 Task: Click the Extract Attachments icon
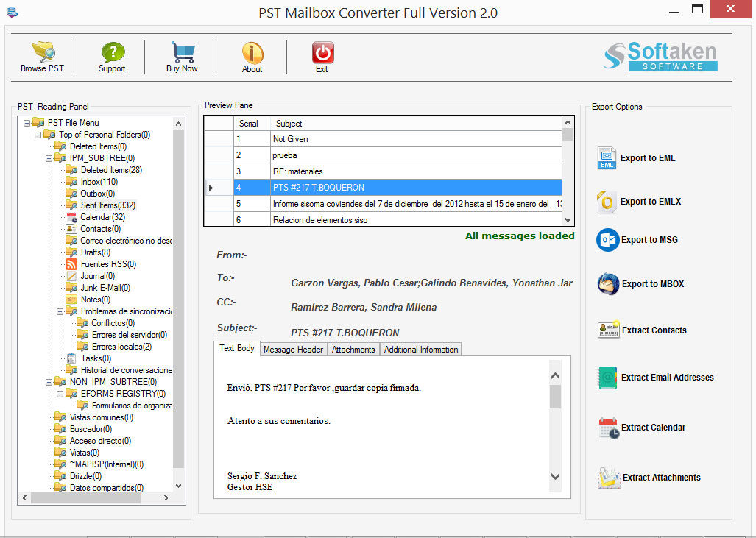click(x=609, y=478)
